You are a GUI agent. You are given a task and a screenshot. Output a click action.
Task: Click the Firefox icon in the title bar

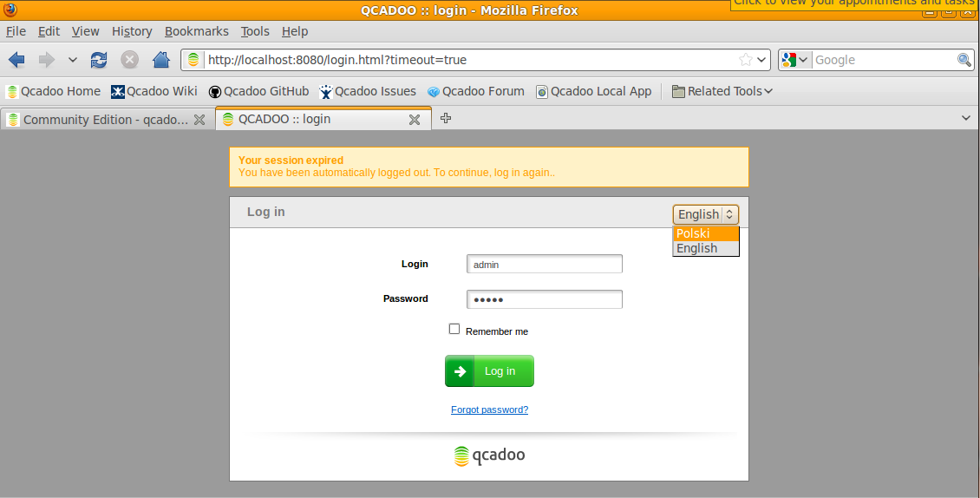tap(10, 10)
